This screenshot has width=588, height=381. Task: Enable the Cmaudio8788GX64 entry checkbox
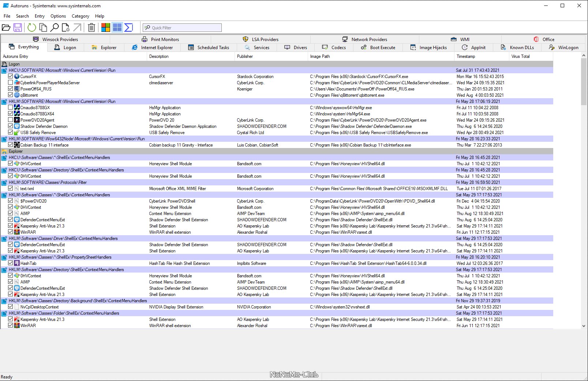pos(10,114)
